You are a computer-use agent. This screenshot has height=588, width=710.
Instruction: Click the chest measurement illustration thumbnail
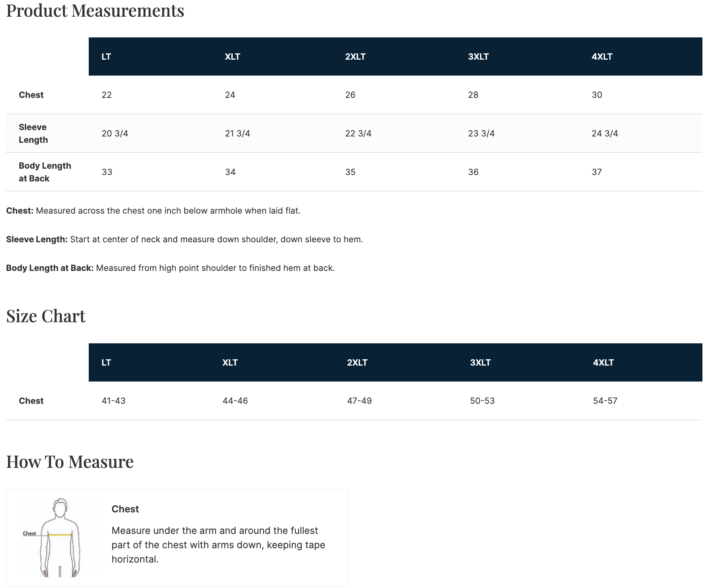coord(59,537)
